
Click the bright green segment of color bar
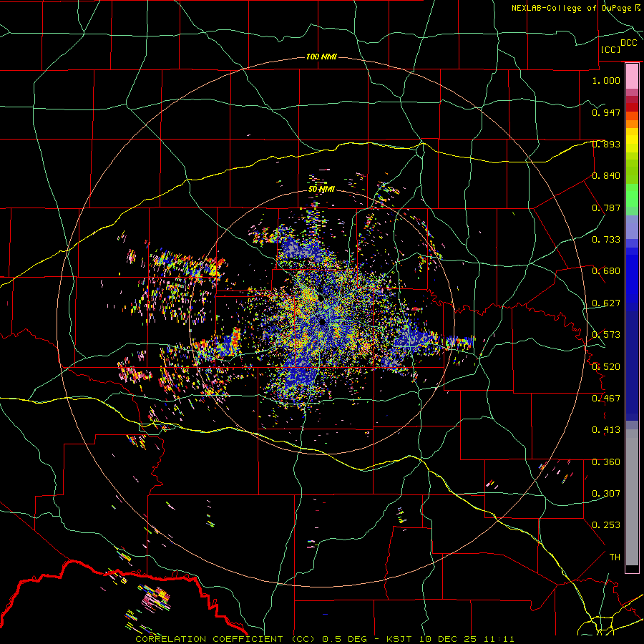tap(632, 196)
